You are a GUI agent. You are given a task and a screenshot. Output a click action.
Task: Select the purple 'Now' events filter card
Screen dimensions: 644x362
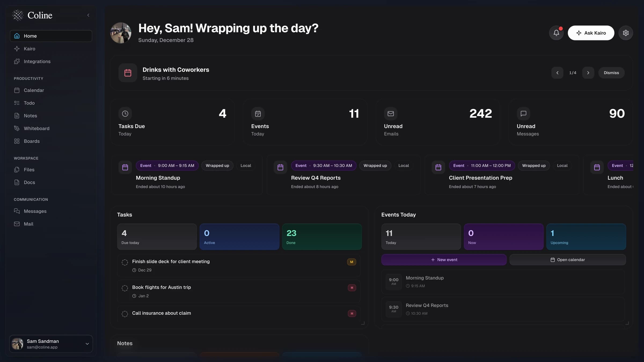coord(503,237)
